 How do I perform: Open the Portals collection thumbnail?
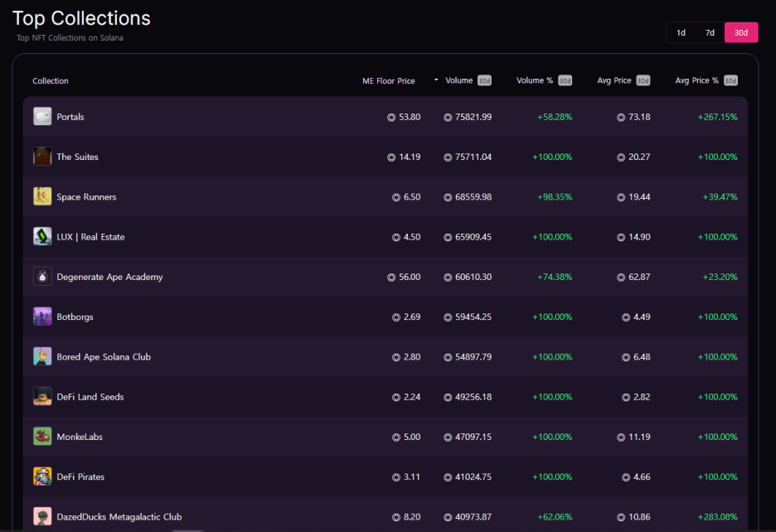[42, 117]
